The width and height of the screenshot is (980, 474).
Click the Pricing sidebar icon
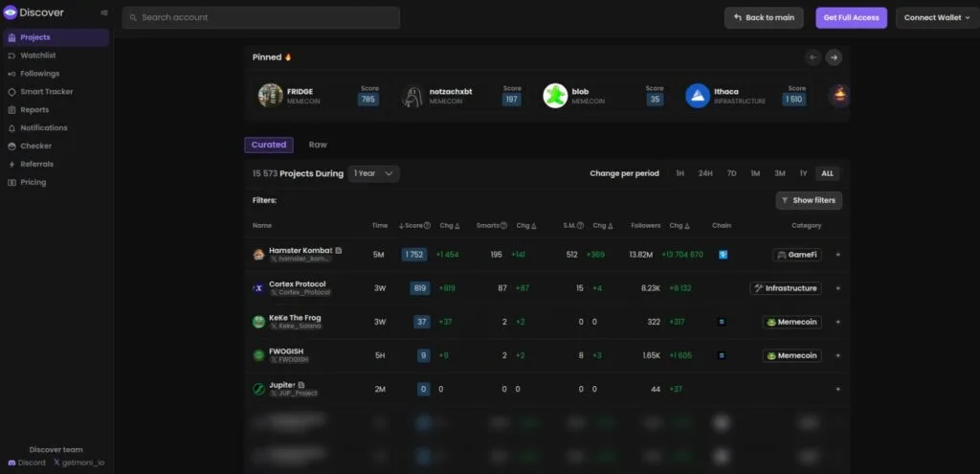click(11, 183)
